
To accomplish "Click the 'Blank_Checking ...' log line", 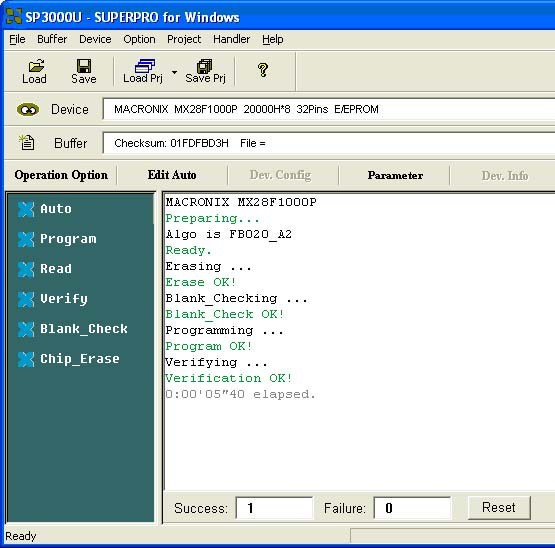I will pos(236,298).
